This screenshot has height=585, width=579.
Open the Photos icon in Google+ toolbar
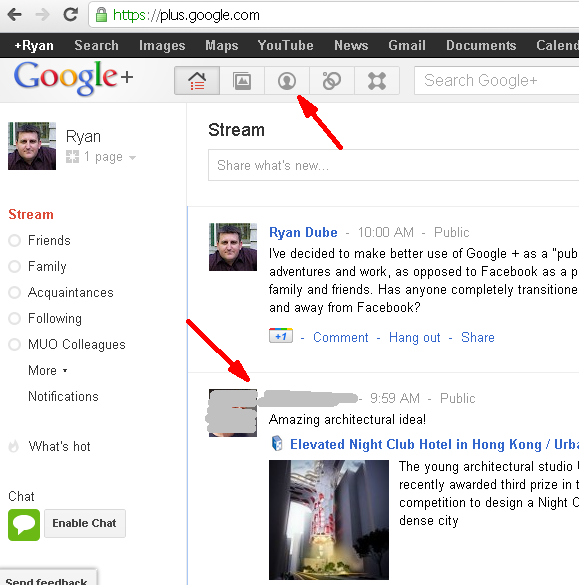(x=242, y=81)
